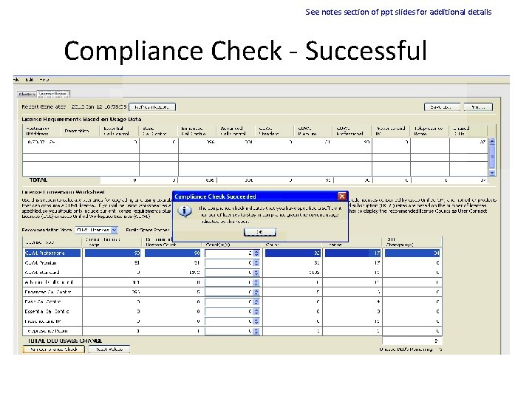
Task: Click the TOTAL DLU USAGE CHANGE label
Action: pos(65,341)
